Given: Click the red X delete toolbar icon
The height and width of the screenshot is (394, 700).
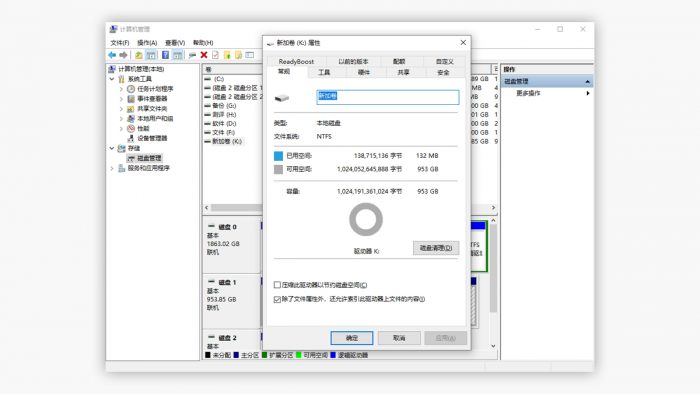Looking at the screenshot, I should [204, 55].
